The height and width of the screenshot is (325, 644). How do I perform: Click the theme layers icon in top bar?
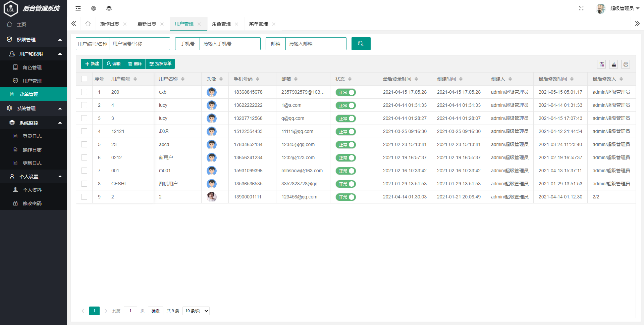pos(109,8)
